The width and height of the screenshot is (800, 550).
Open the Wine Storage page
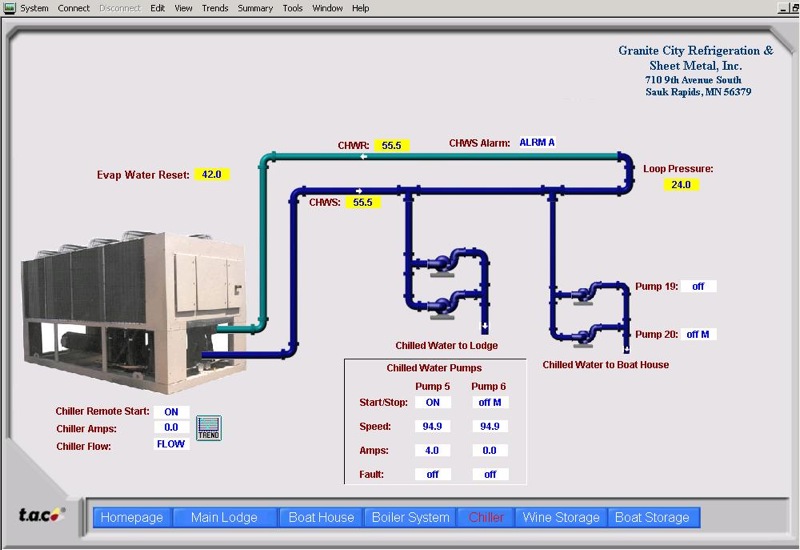coord(561,517)
